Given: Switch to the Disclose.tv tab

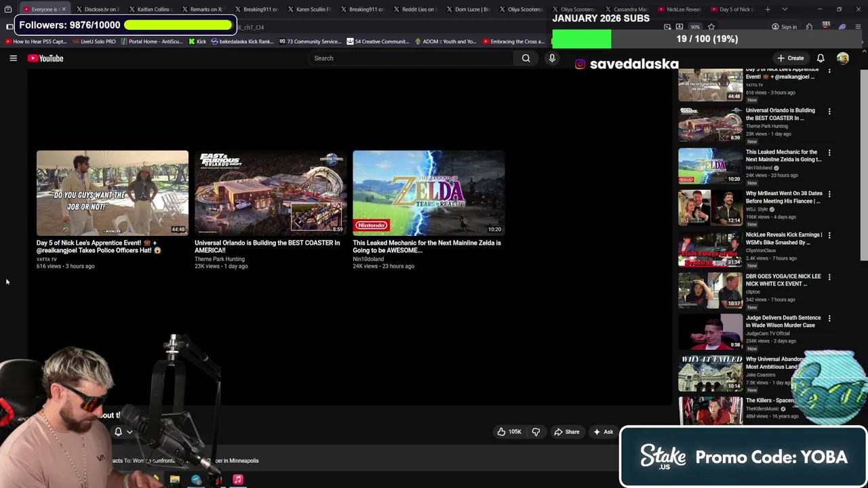Looking at the screenshot, I should [99, 9].
